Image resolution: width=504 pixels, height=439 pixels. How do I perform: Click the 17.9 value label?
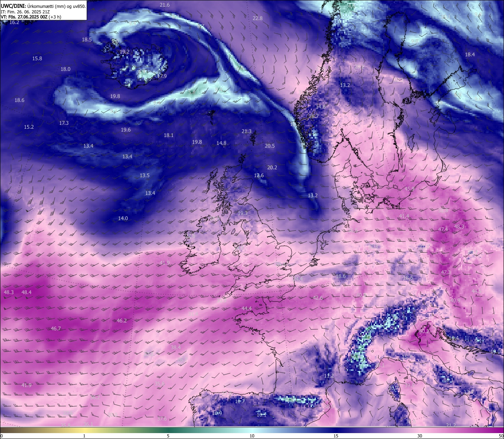[162, 76]
